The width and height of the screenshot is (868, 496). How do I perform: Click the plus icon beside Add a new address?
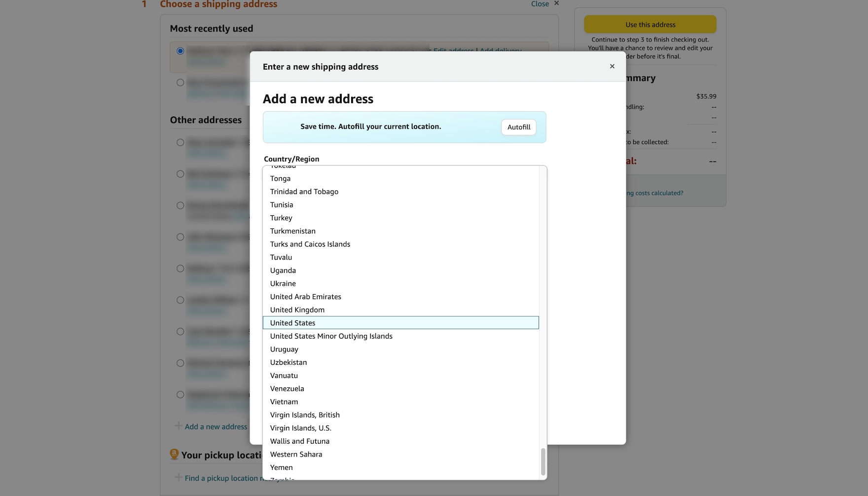(x=179, y=426)
